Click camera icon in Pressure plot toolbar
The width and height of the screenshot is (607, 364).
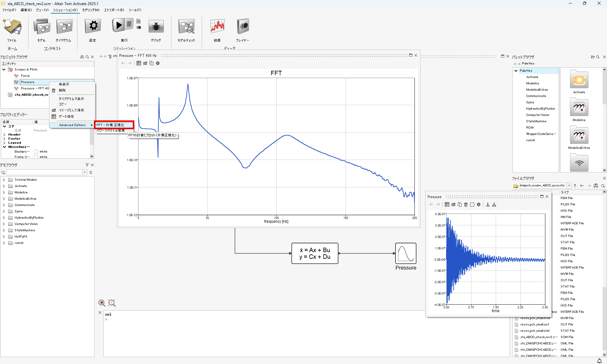click(453, 205)
